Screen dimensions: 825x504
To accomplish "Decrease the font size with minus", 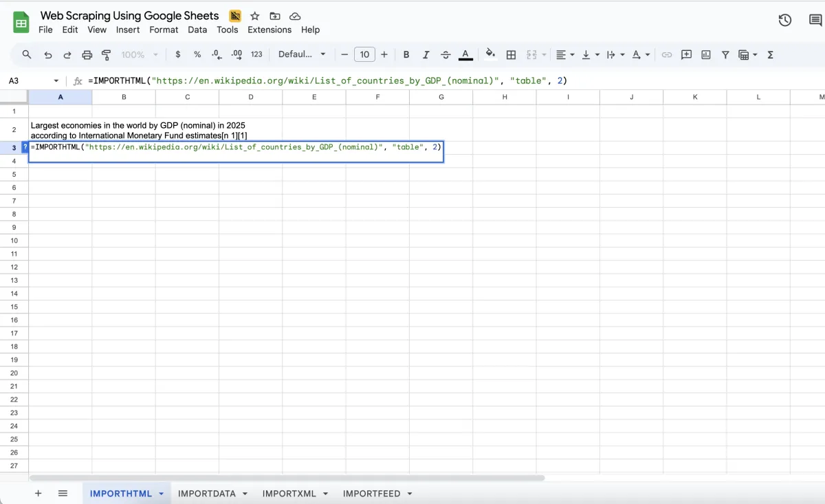I will [344, 54].
